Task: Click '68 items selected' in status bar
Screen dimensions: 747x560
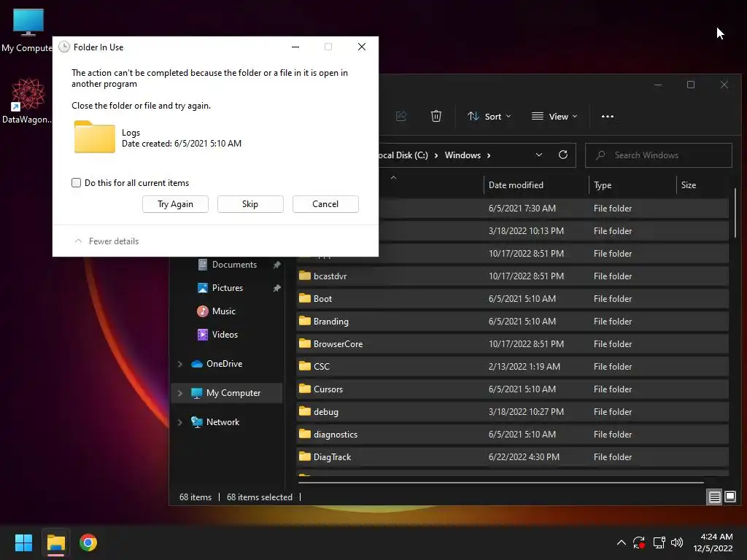Action: tap(260, 497)
